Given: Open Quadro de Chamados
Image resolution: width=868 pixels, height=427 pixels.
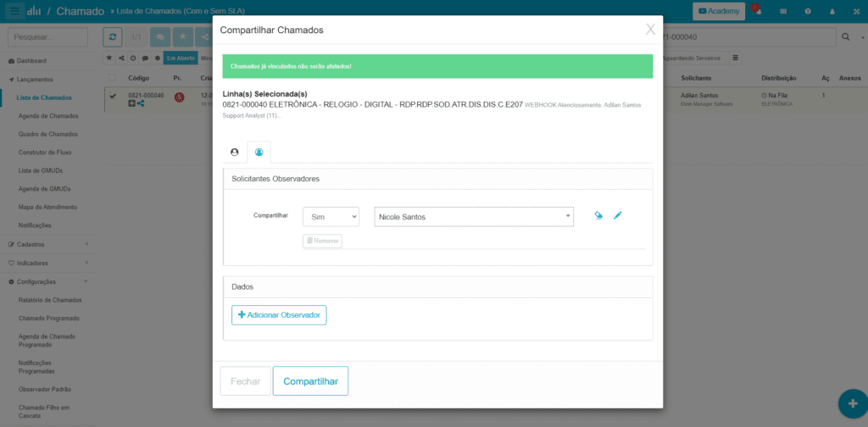Looking at the screenshot, I should tap(47, 134).
